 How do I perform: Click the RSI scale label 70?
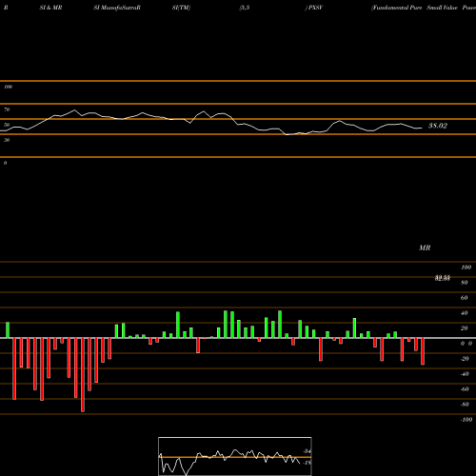[x=7, y=109]
